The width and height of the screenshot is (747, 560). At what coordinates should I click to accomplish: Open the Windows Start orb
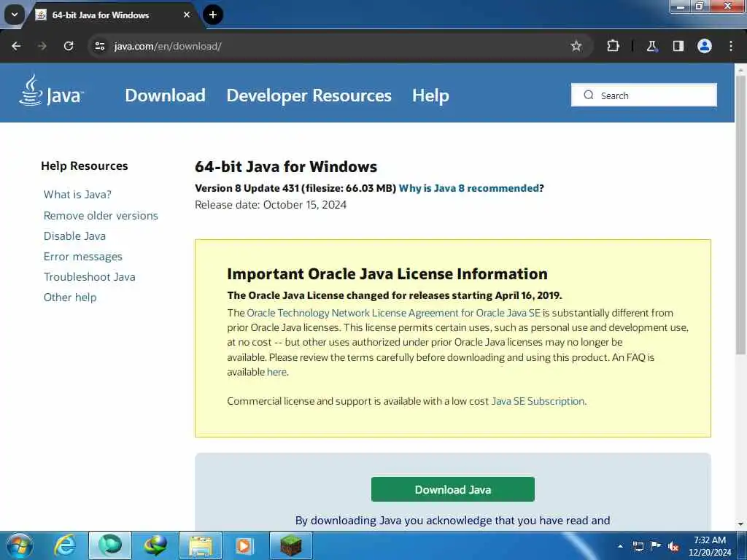pyautogui.click(x=19, y=545)
